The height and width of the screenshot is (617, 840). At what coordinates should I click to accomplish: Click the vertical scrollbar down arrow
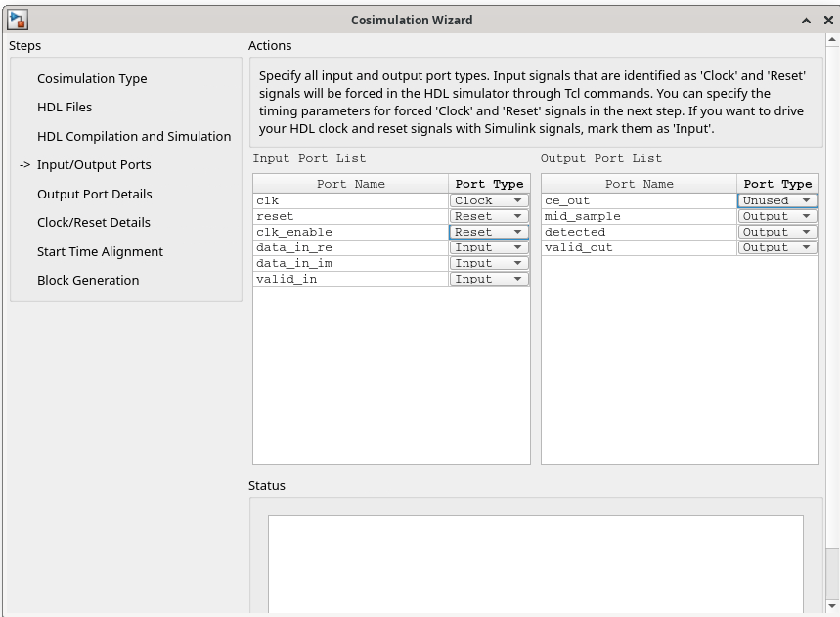tap(832, 606)
